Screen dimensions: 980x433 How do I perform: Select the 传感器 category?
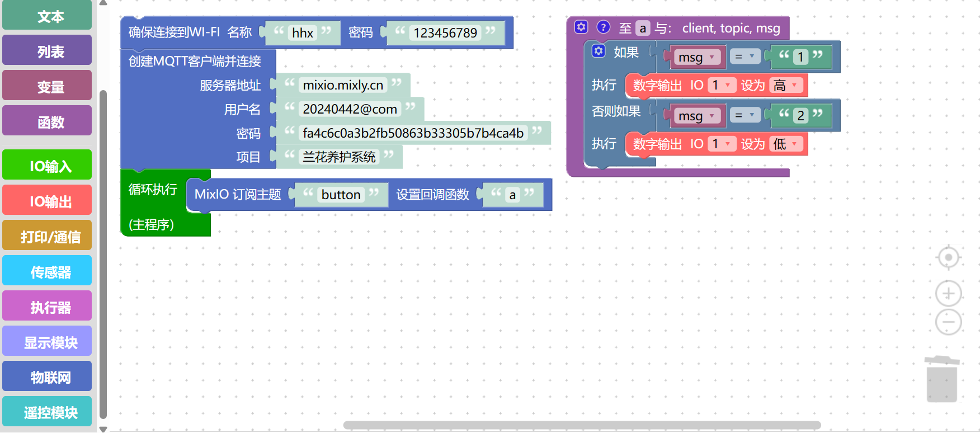pos(47,271)
